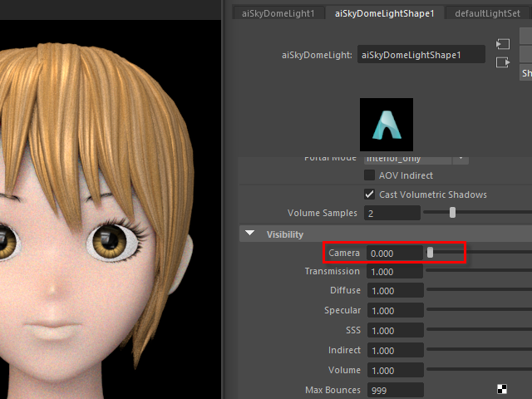Image resolution: width=532 pixels, height=399 pixels.
Task: Click the checker map icon beside Max Bounces
Action: [502, 388]
